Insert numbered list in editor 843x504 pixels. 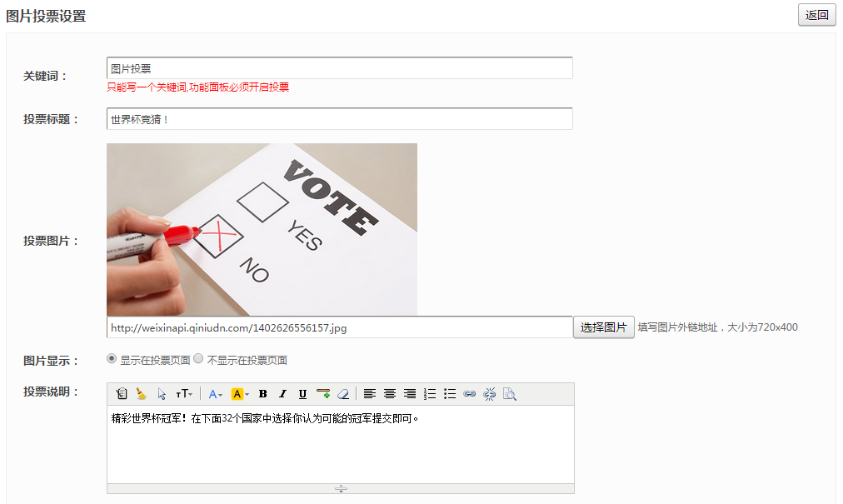coord(430,394)
